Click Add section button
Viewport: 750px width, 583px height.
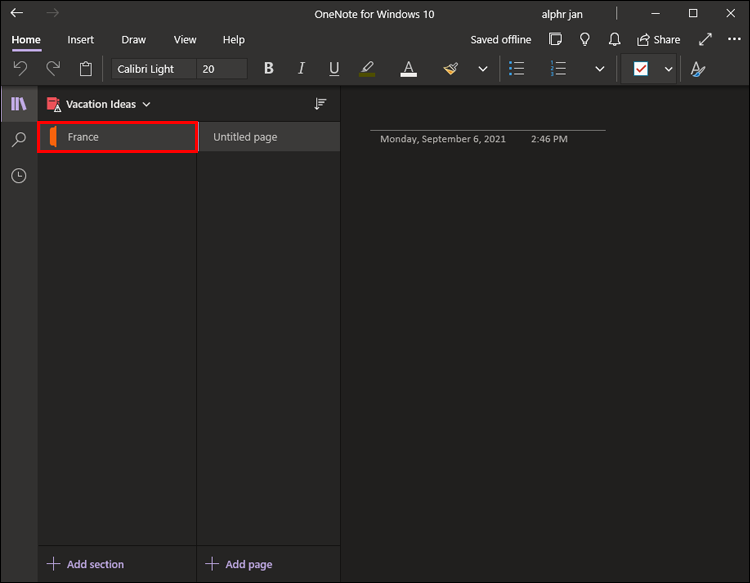coord(86,564)
